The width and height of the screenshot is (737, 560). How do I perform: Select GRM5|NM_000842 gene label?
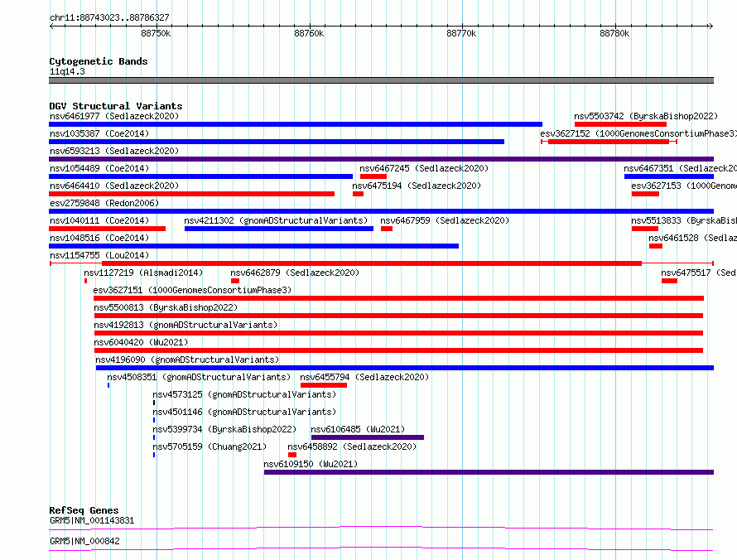pyautogui.click(x=84, y=541)
